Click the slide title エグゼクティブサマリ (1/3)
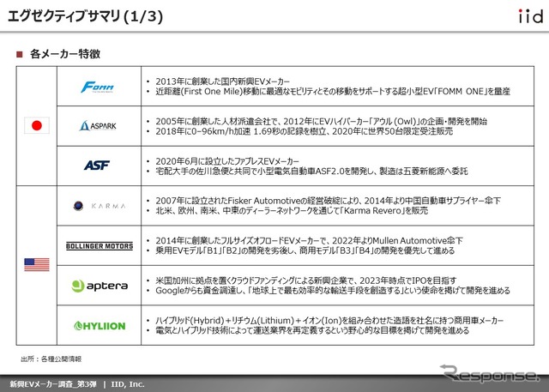 [x=85, y=16]
